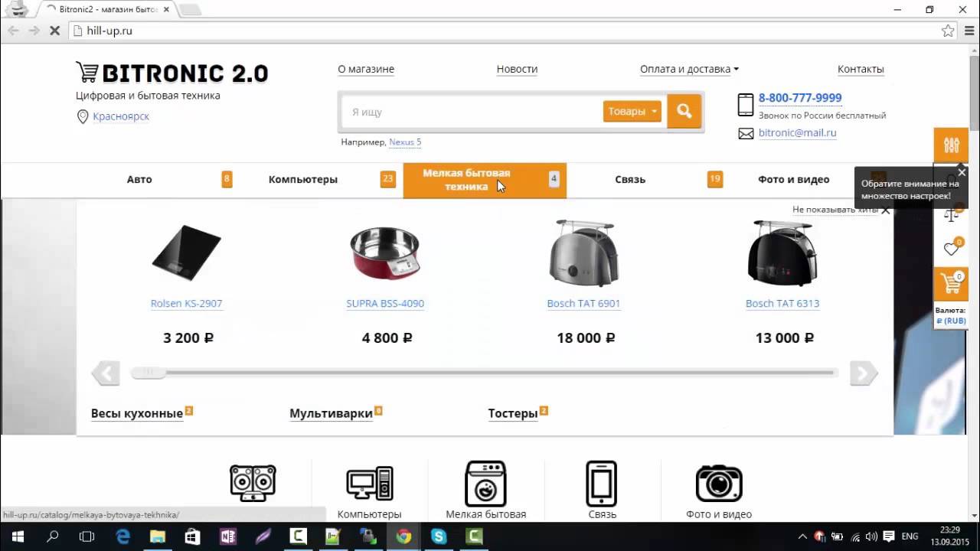The image size is (980, 551).
Task: Click the speakers category icon
Action: click(x=253, y=483)
